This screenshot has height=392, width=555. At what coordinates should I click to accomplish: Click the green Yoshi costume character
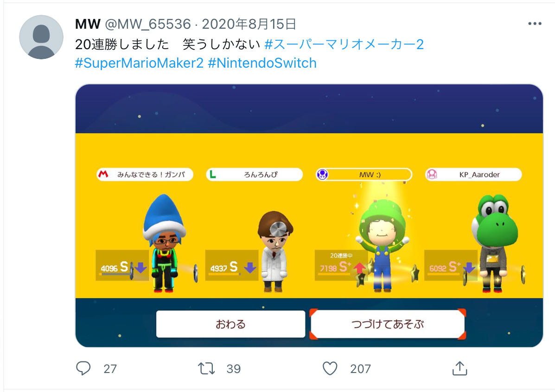[x=495, y=243]
